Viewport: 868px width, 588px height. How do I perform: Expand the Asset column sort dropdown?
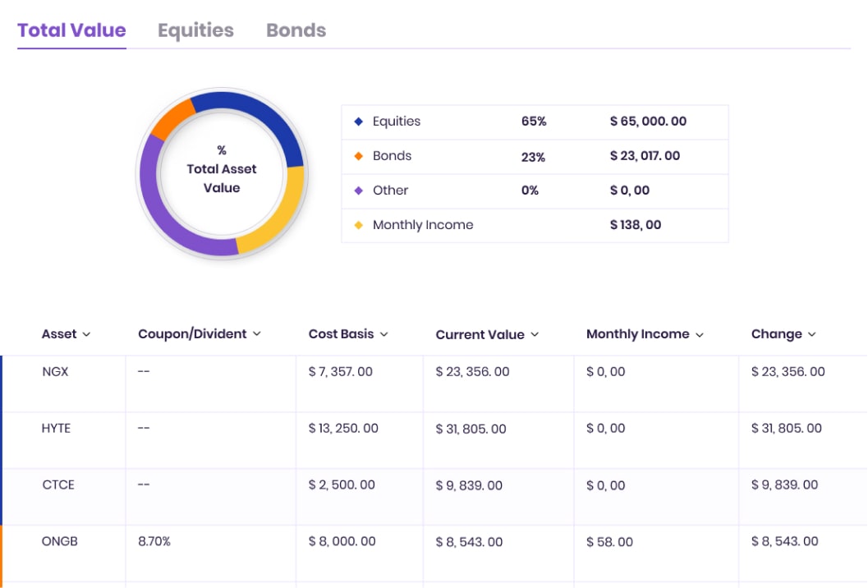click(86, 334)
